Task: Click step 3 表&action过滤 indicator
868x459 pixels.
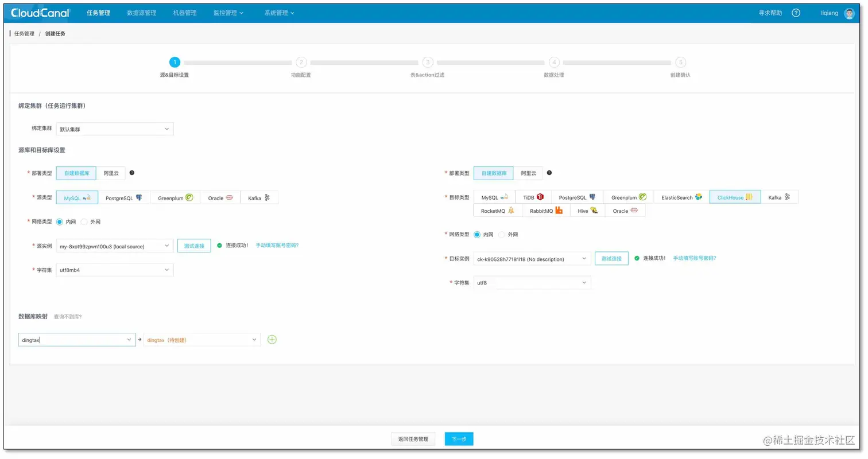Action: coord(427,62)
